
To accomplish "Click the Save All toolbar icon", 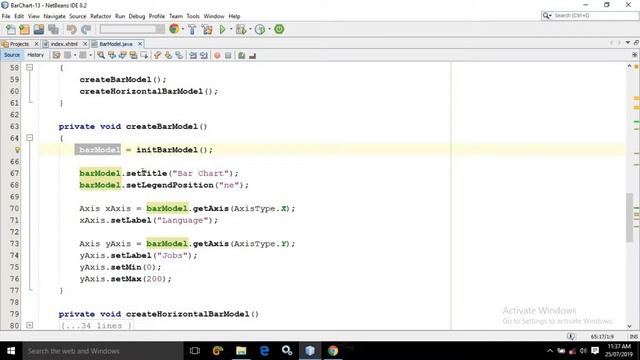I will tap(53, 29).
